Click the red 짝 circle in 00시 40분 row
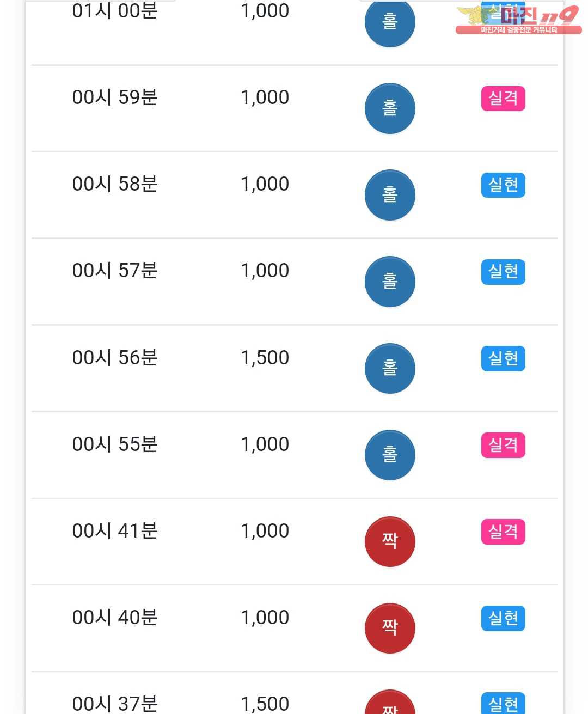 (390, 628)
